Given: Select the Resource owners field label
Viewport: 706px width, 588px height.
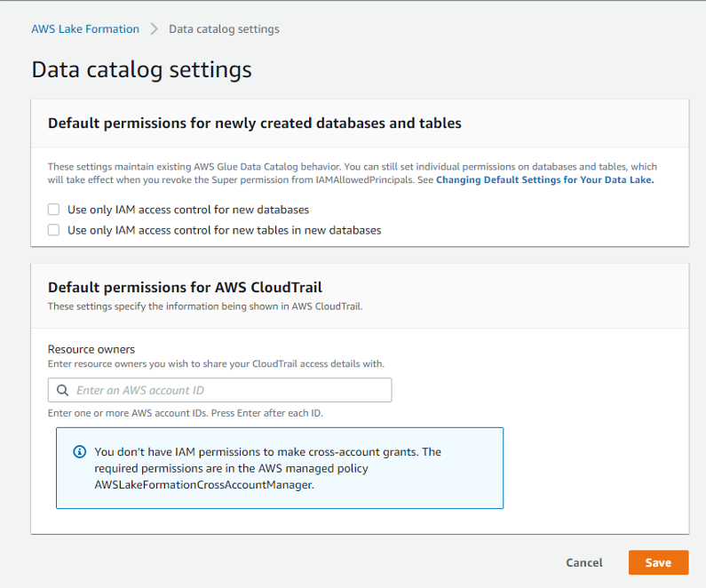Looking at the screenshot, I should (85, 349).
